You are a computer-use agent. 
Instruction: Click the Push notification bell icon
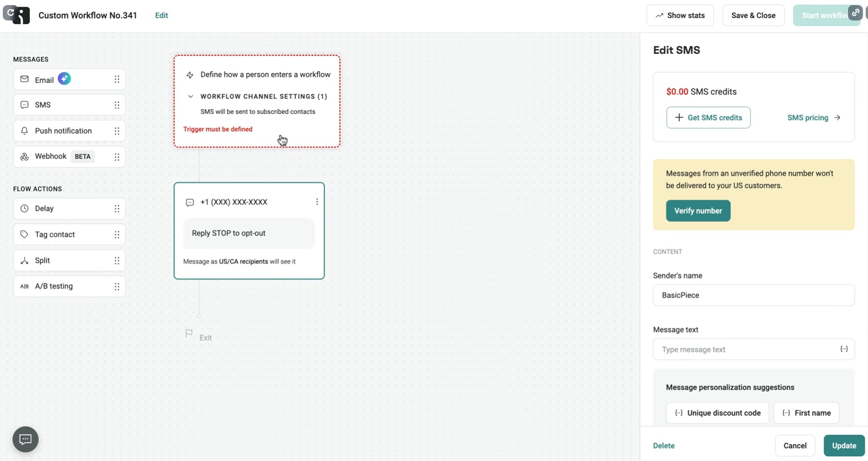click(x=24, y=131)
